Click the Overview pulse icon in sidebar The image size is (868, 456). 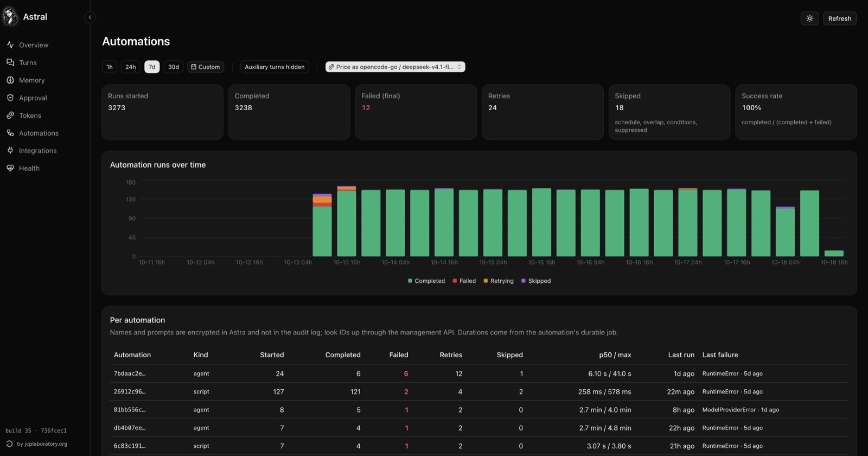coord(10,45)
